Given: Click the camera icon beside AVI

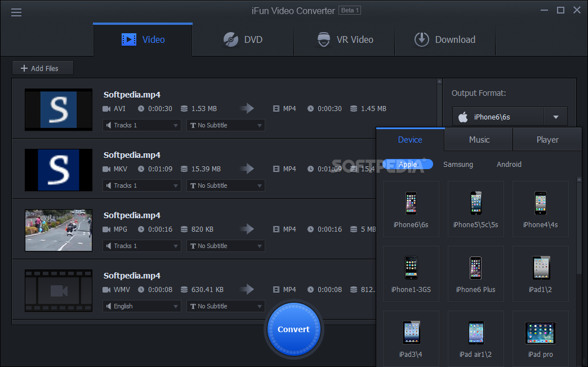Looking at the screenshot, I should [106, 108].
